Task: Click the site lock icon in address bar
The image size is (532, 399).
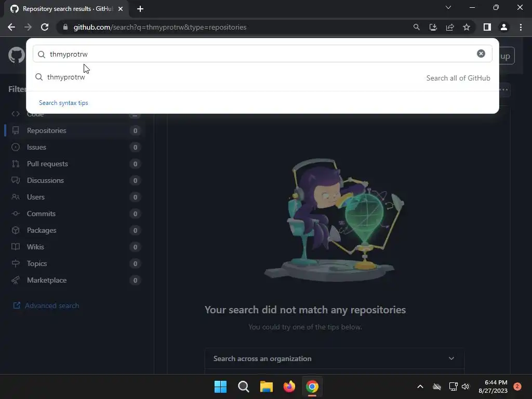Action: 65,27
